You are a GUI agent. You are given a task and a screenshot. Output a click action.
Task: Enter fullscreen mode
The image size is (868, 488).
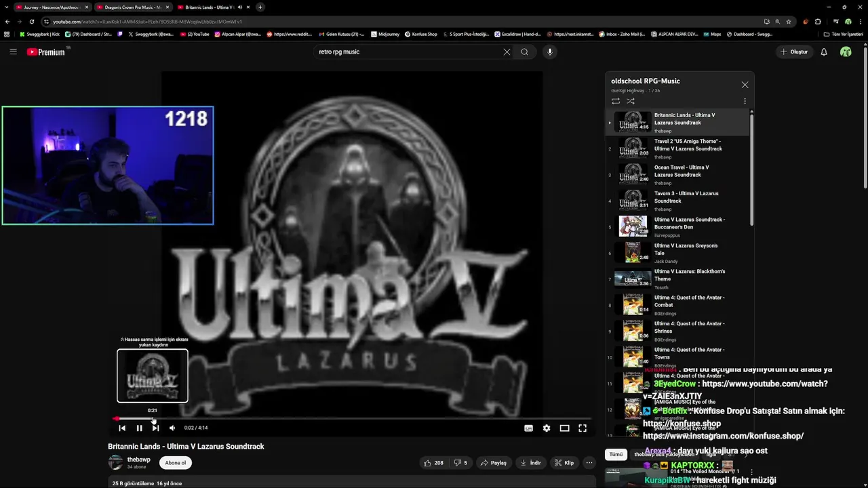583,428
